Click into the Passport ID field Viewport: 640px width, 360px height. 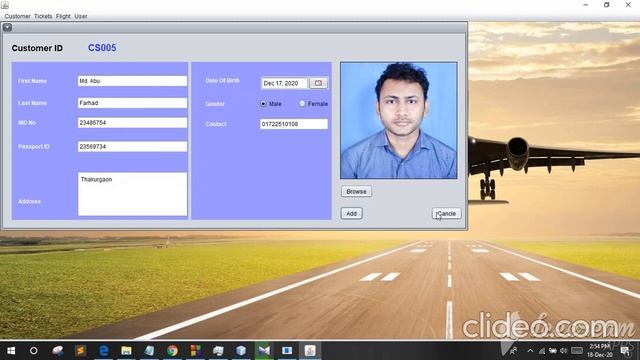click(x=132, y=147)
